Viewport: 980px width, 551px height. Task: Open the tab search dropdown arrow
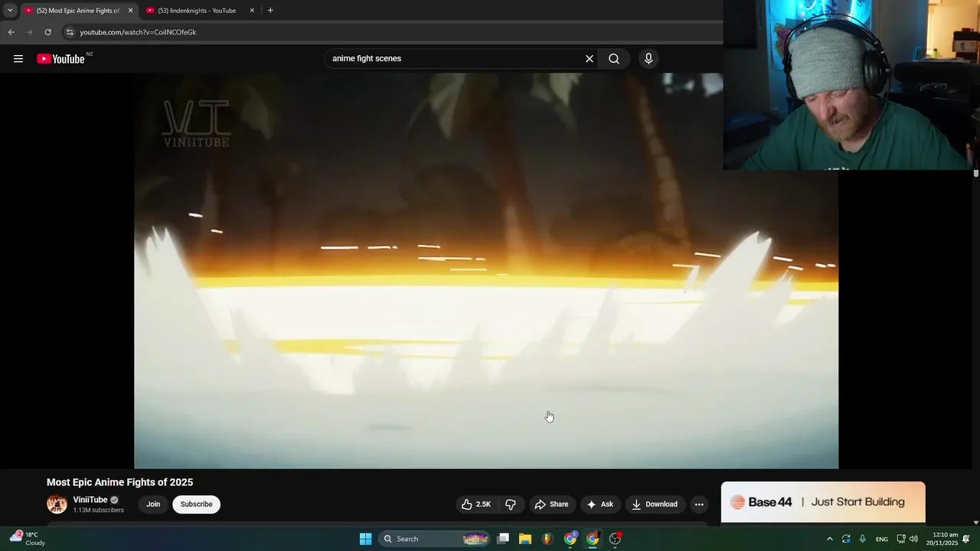(x=10, y=11)
